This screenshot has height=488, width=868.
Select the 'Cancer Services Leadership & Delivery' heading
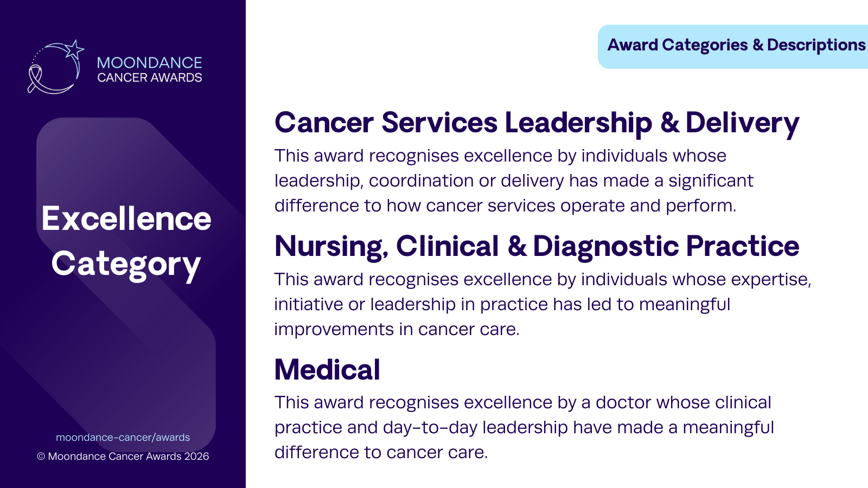pos(537,123)
